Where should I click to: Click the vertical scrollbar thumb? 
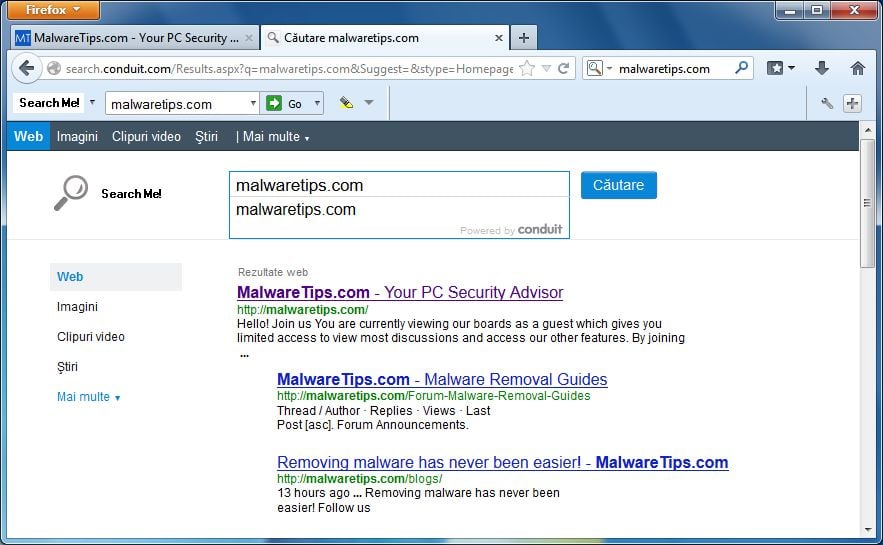click(x=867, y=203)
